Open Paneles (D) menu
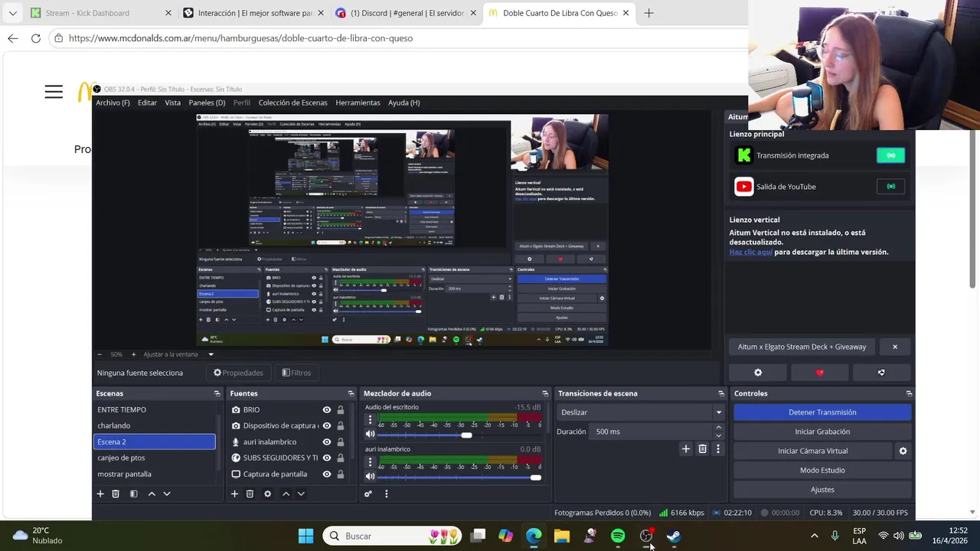The width and height of the screenshot is (980, 551). point(207,103)
